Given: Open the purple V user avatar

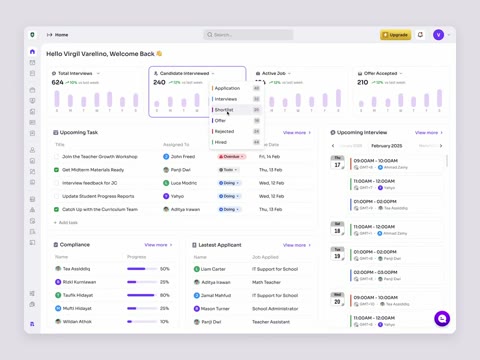Looking at the screenshot, I should 438,35.
